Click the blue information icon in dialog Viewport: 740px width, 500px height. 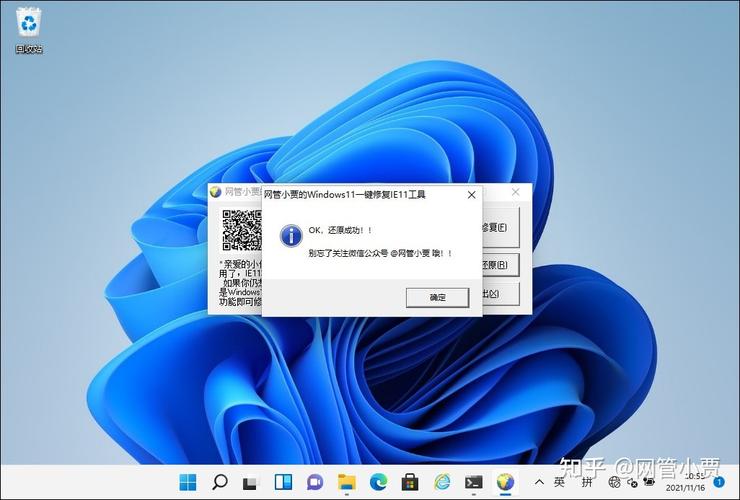click(291, 236)
